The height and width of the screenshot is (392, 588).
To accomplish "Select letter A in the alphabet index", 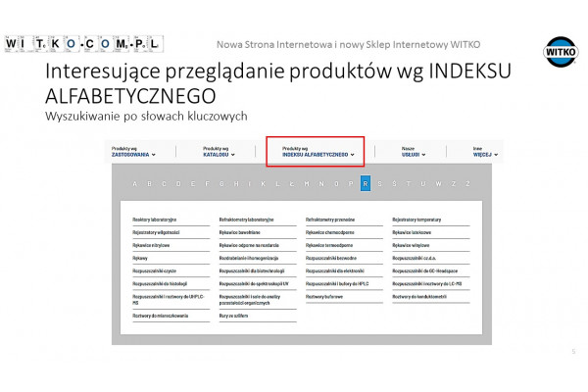I will point(134,184).
